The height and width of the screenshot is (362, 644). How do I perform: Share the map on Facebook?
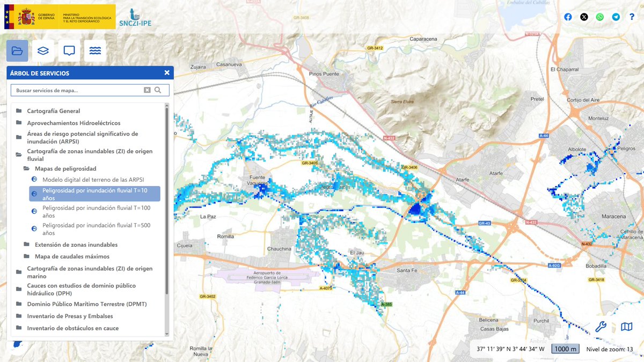[568, 17]
